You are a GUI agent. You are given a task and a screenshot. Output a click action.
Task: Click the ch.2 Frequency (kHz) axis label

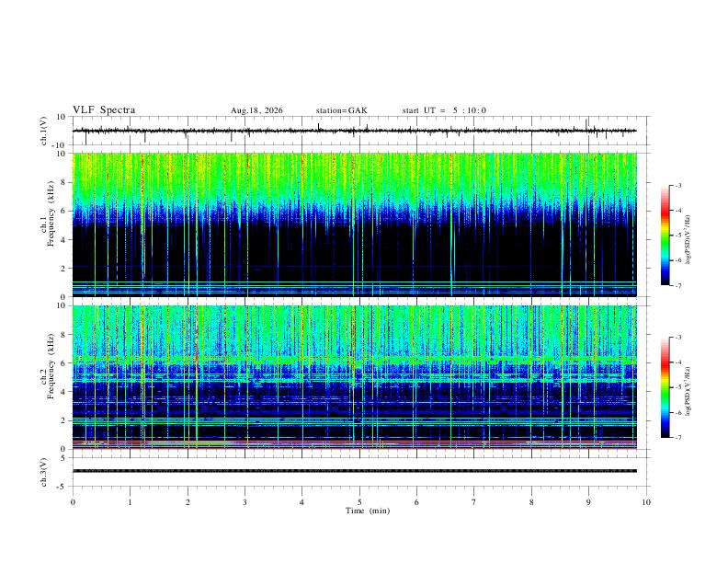[x=47, y=366]
